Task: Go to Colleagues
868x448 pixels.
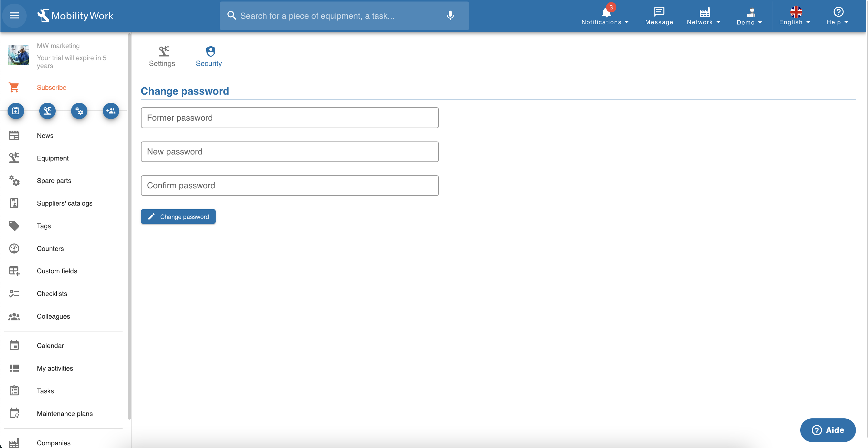Action: pyautogui.click(x=53, y=316)
